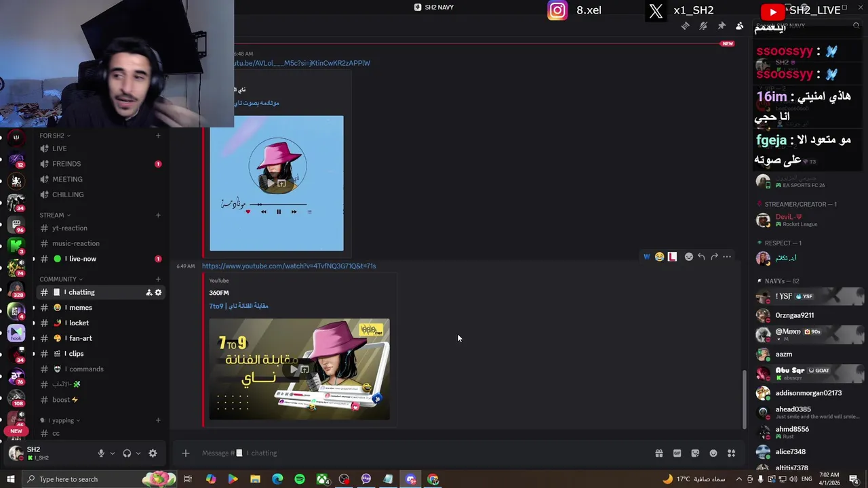Image resolution: width=868 pixels, height=488 pixels.
Task: Add a channel to COMMUNITY category
Action: [158, 279]
